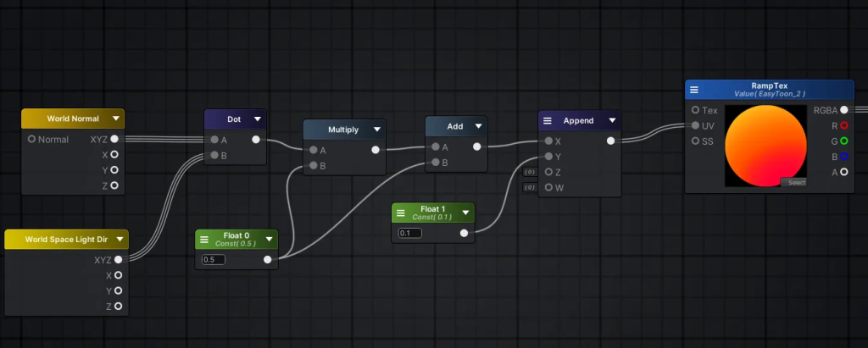Click the SS input port on RampTex
The width and height of the screenshot is (868, 348).
coord(695,141)
